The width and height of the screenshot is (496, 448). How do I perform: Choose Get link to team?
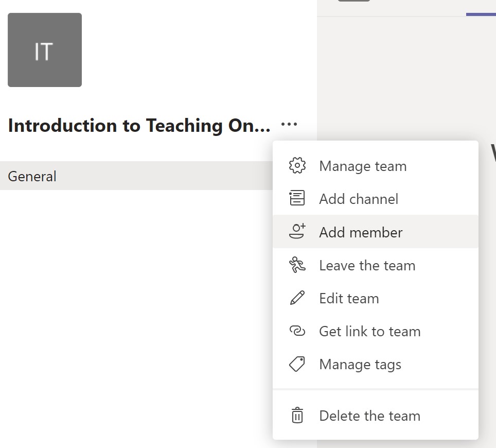370,331
